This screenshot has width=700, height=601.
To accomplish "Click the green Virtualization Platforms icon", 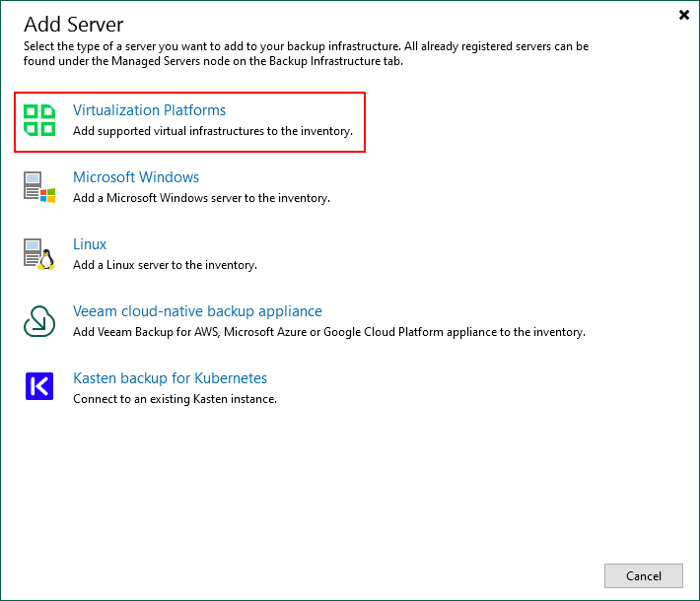I will click(x=39, y=120).
